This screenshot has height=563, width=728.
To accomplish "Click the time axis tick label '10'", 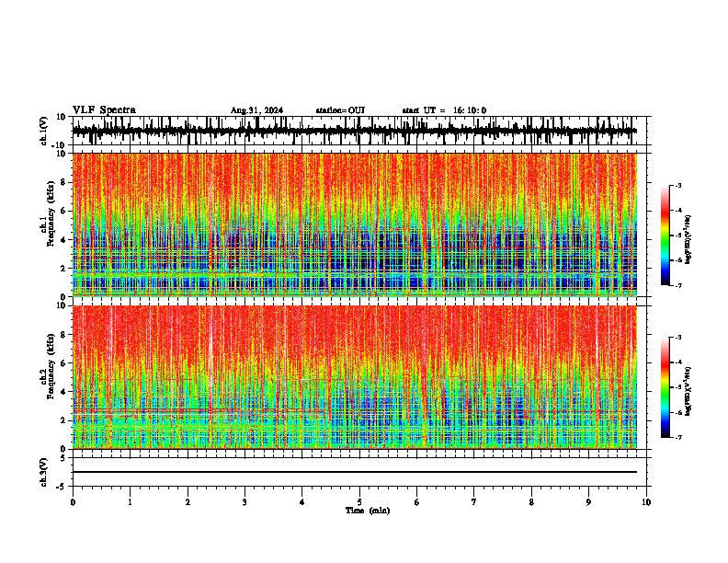I will pos(646,502).
